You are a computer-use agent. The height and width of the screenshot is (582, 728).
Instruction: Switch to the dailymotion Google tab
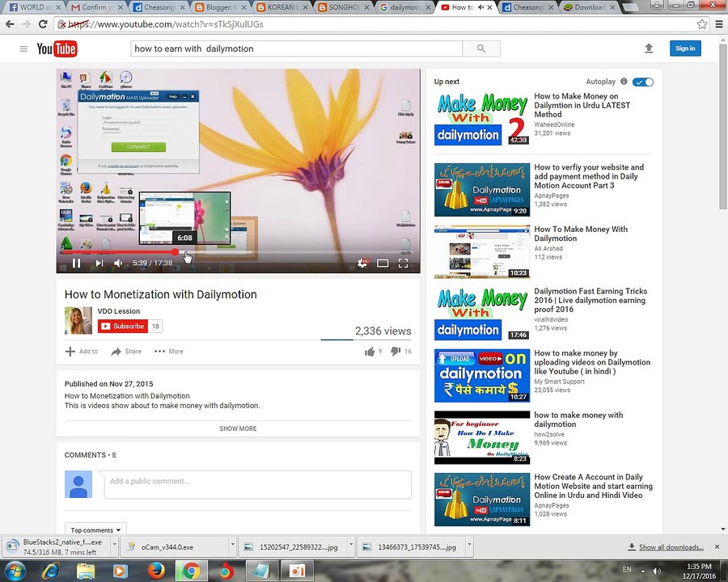[x=405, y=7]
